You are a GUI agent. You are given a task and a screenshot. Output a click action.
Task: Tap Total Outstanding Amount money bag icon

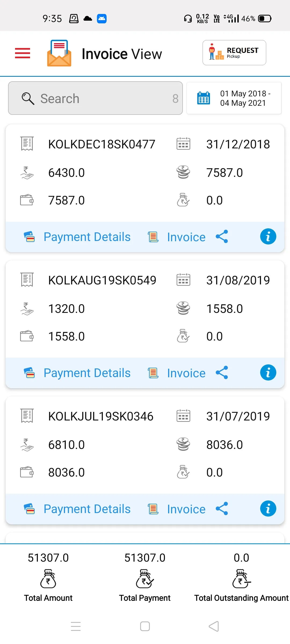pos(241,579)
